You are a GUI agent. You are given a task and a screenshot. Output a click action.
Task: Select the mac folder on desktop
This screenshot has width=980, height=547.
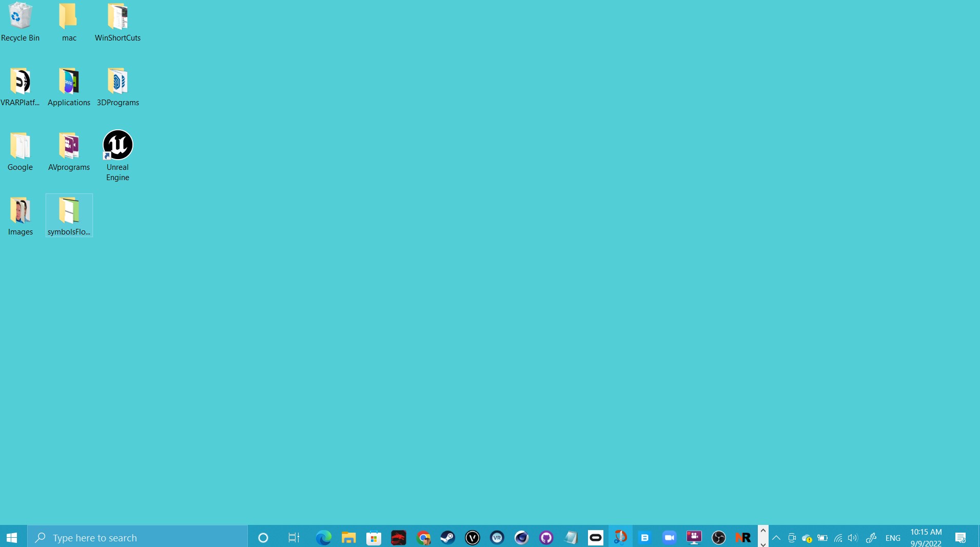69,22
